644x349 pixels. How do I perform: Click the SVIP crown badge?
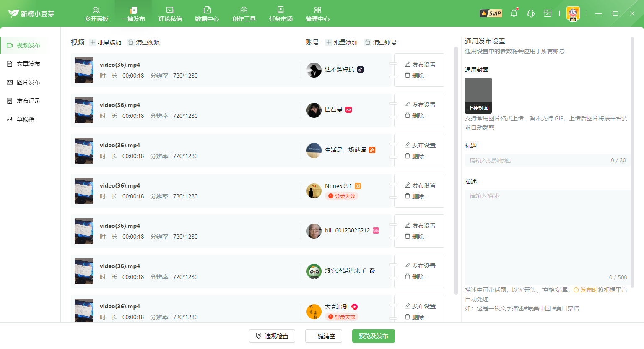pos(491,13)
